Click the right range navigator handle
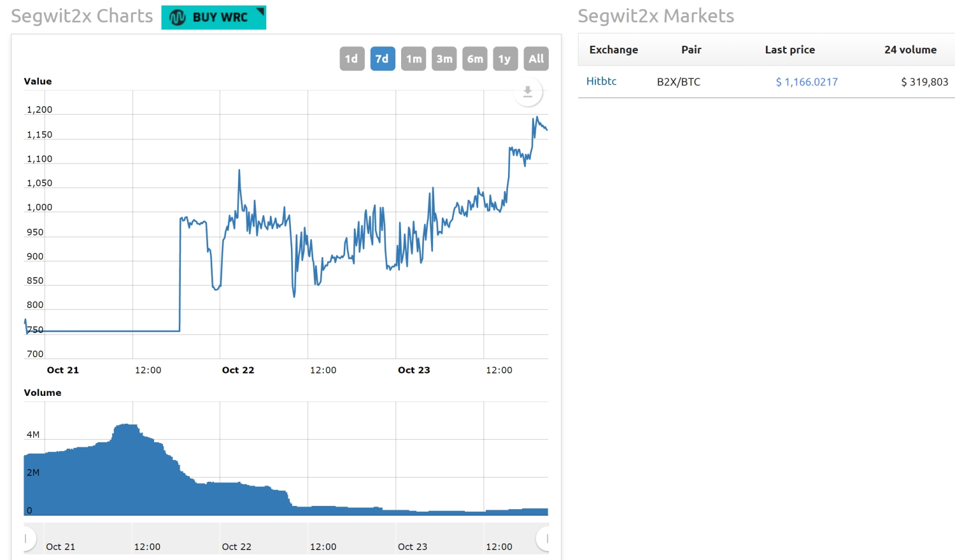The width and height of the screenshot is (955, 560). (546, 539)
